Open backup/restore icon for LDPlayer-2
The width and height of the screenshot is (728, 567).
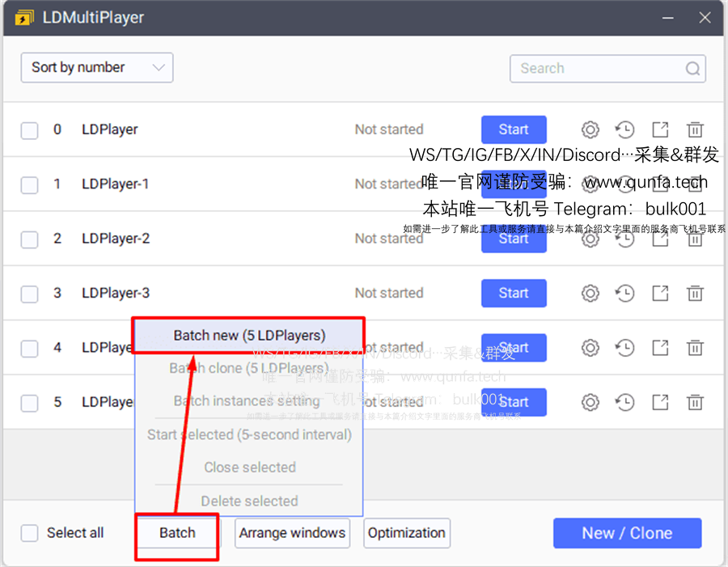625,239
